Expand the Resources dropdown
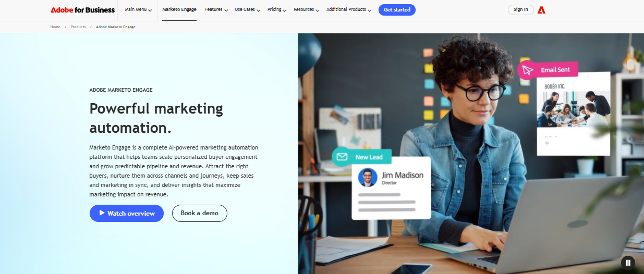 point(307,10)
